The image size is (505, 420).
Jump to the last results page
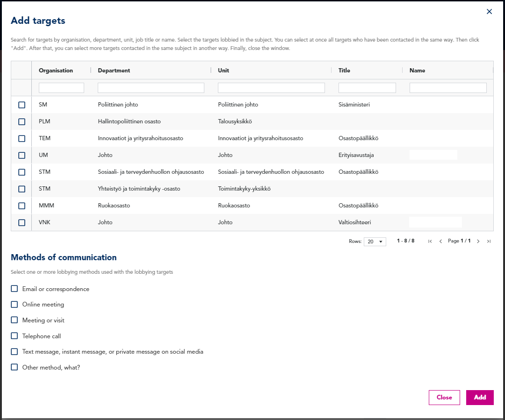click(489, 242)
